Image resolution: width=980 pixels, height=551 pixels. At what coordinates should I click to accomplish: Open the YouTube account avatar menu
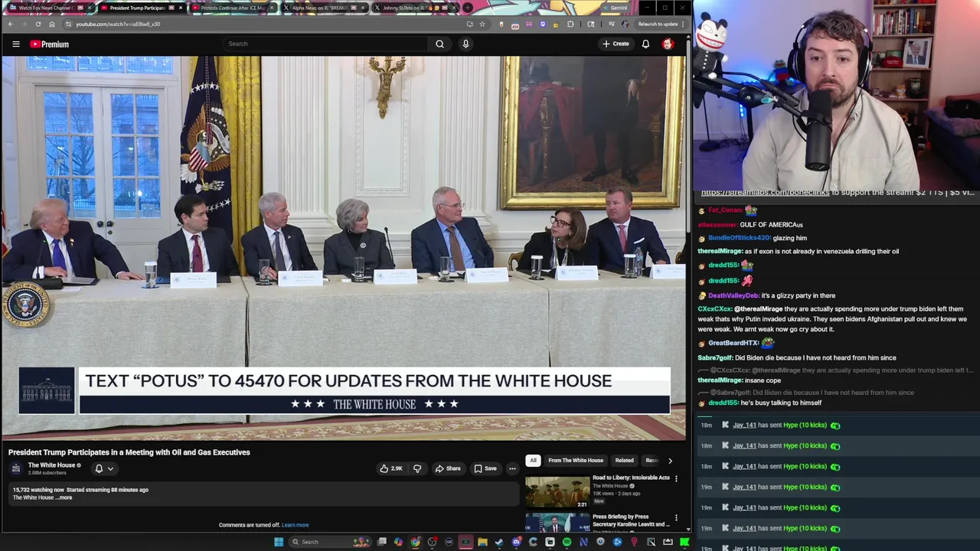click(668, 44)
